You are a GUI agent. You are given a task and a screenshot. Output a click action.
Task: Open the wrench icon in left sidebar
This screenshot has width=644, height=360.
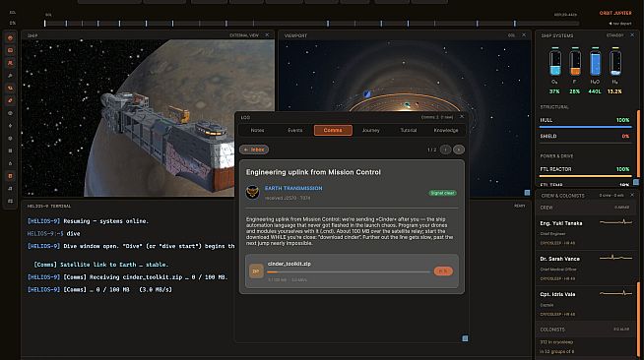click(x=10, y=76)
